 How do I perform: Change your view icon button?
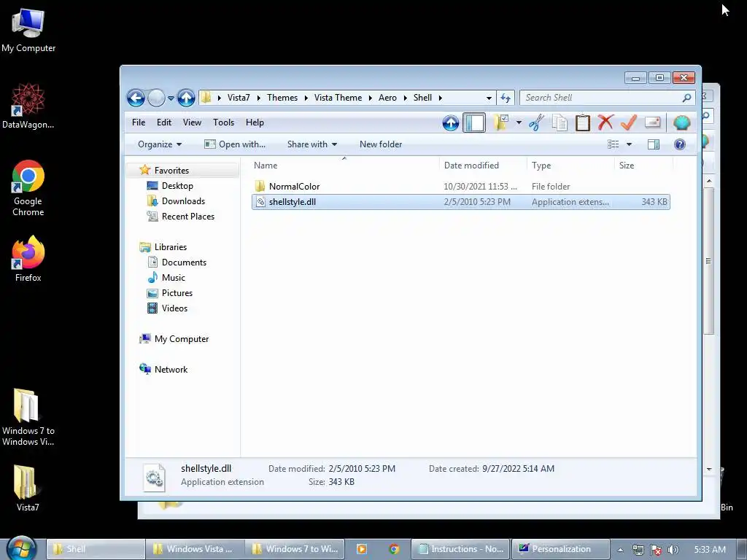(613, 144)
